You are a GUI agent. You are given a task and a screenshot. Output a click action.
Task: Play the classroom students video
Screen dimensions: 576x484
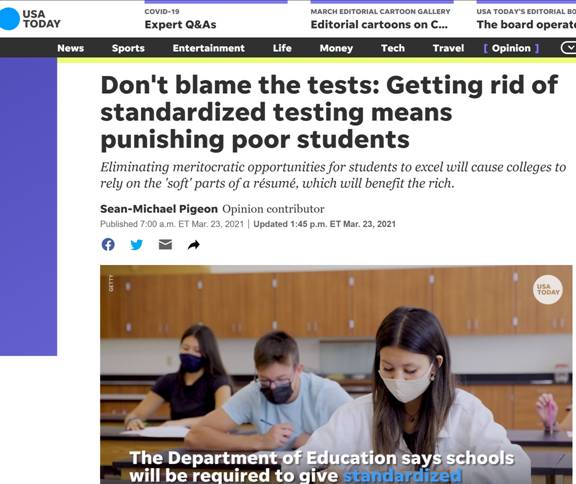pyautogui.click(x=336, y=374)
